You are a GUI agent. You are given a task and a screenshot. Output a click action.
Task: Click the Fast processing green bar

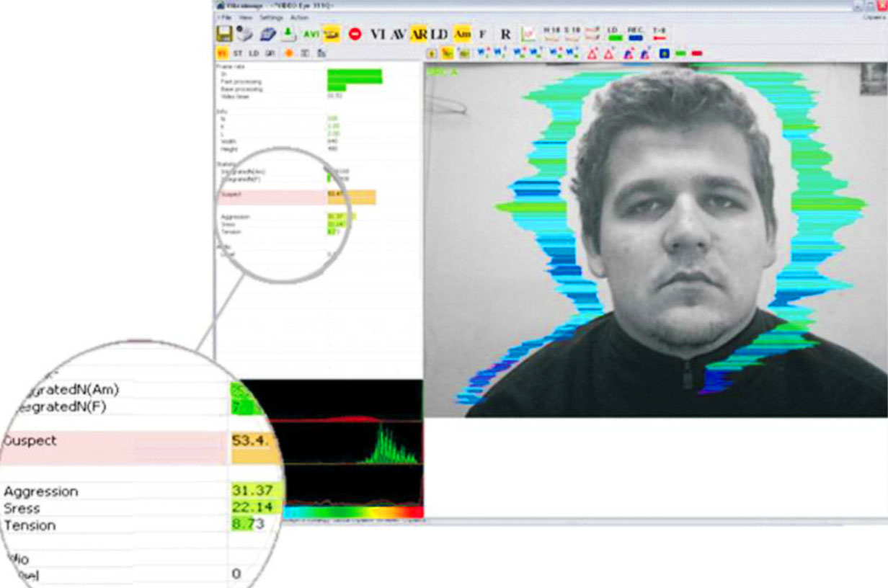[355, 81]
